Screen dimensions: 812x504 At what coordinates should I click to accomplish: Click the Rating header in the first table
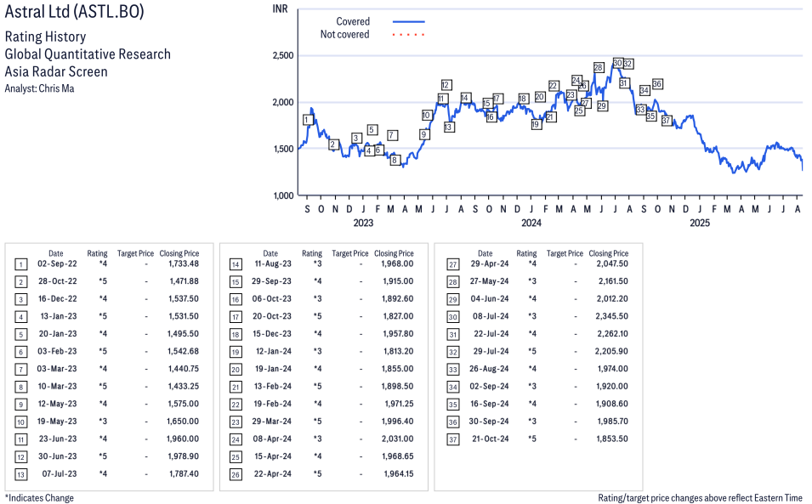coord(98,253)
